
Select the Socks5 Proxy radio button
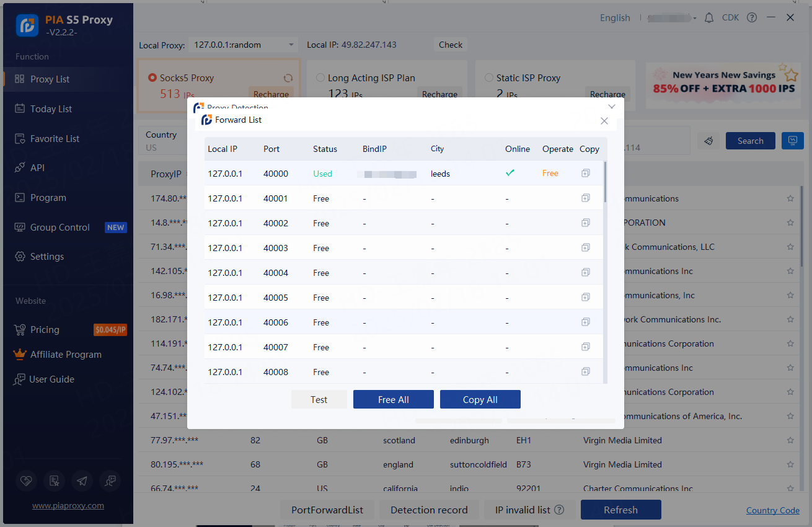click(152, 78)
